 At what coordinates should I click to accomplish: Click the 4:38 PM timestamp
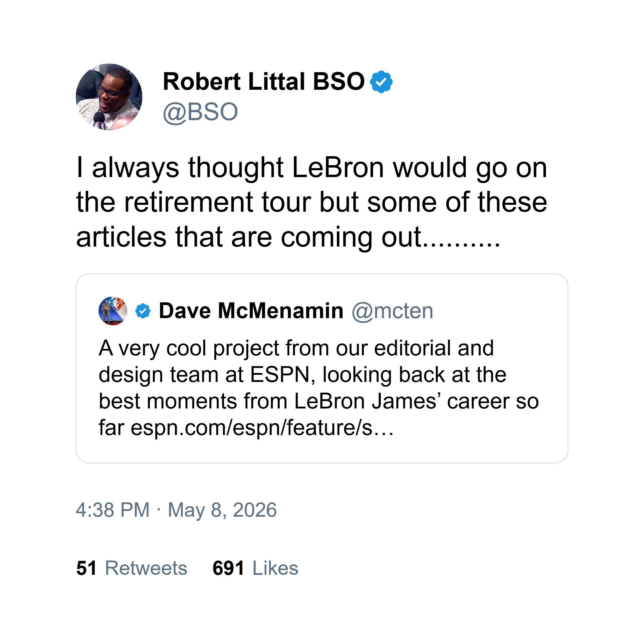[113, 510]
